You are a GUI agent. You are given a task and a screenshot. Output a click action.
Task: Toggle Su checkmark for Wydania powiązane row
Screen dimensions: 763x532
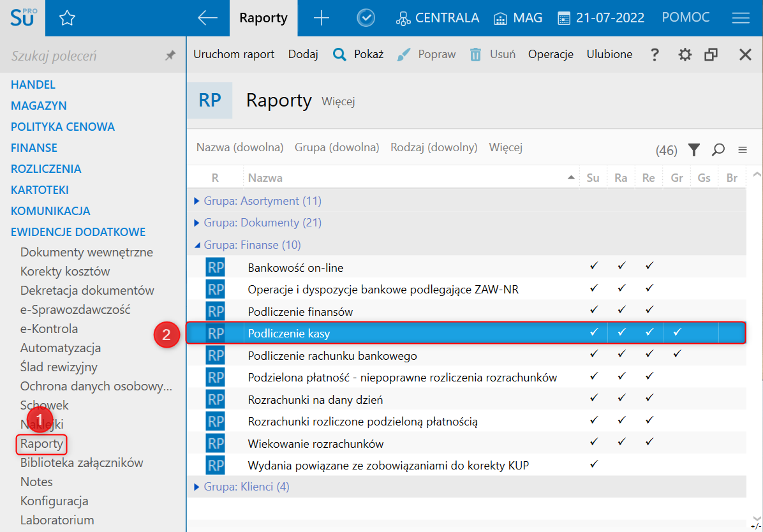click(593, 464)
